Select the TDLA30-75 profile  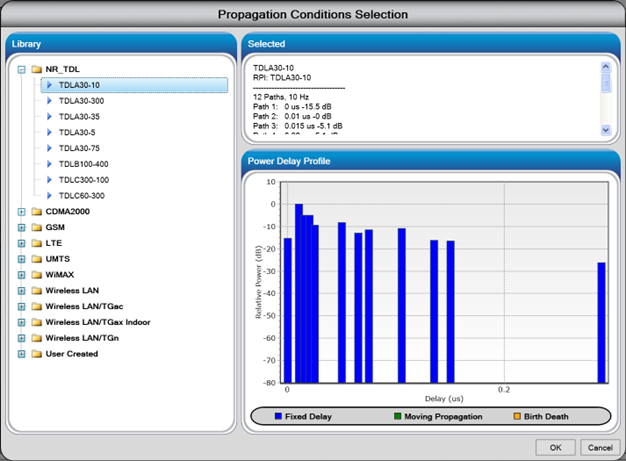[x=78, y=148]
